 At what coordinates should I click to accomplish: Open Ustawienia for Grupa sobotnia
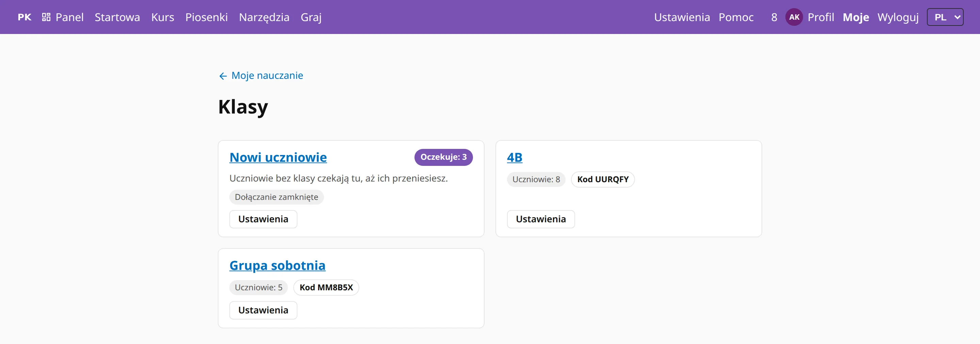coord(263,310)
